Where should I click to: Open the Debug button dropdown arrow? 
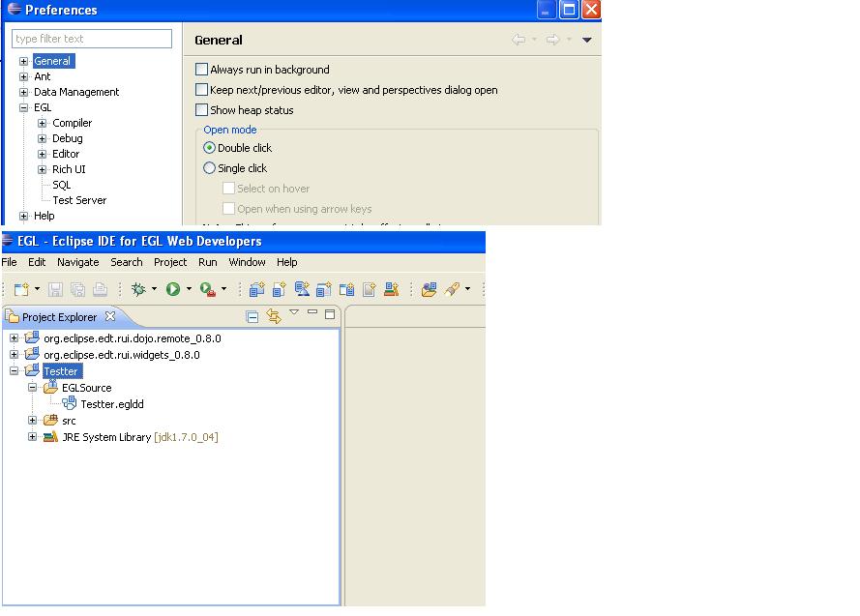(x=154, y=288)
